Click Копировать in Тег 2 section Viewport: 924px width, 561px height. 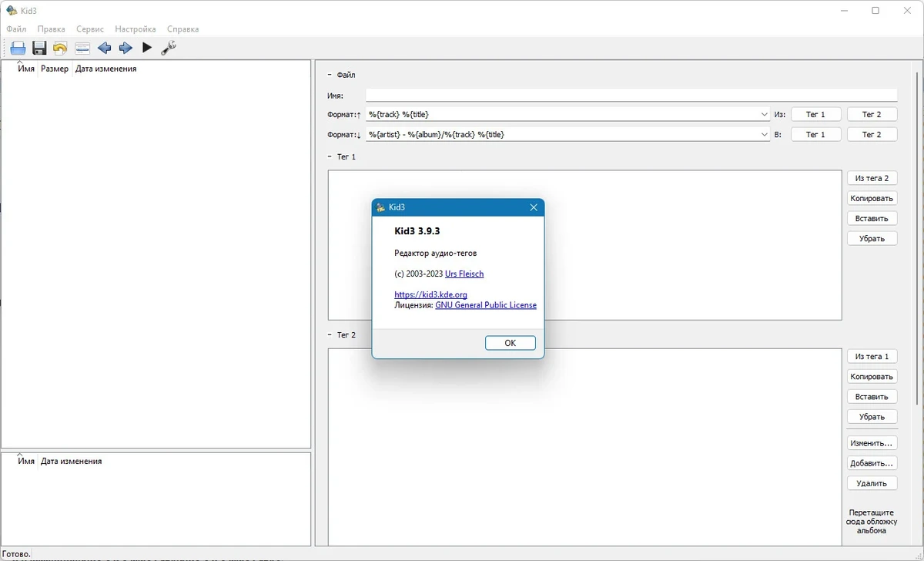point(872,376)
